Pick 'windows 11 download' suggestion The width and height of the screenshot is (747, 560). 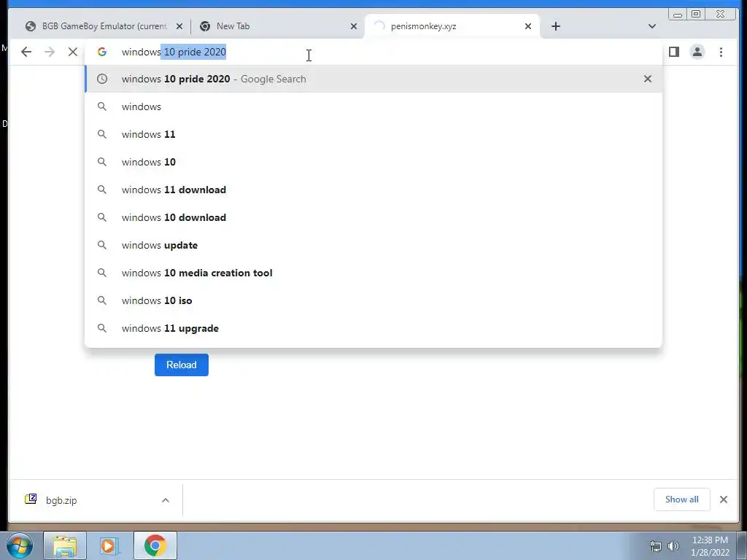click(x=373, y=190)
